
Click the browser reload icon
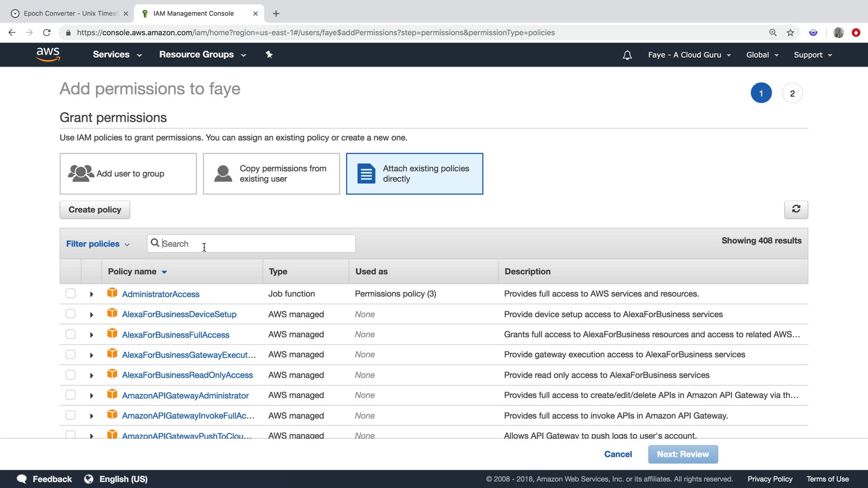coord(47,33)
